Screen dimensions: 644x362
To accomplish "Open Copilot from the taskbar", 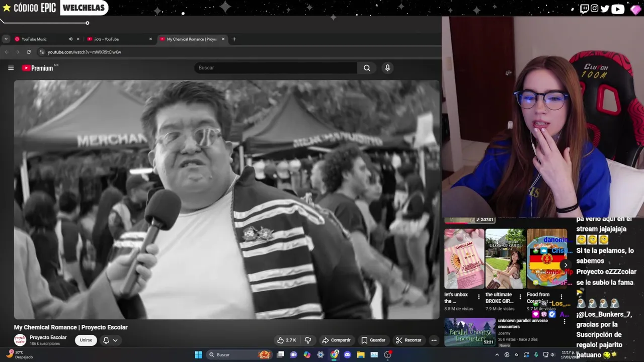I will coord(307,354).
